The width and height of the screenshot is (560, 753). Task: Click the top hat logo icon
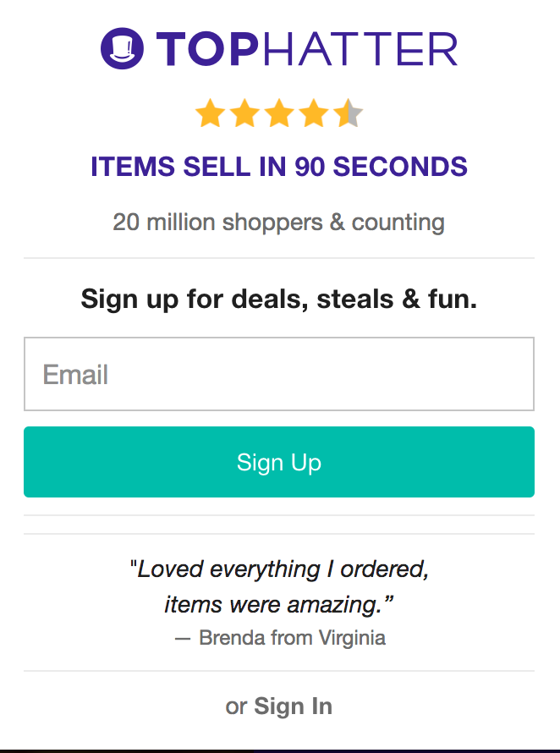click(123, 48)
